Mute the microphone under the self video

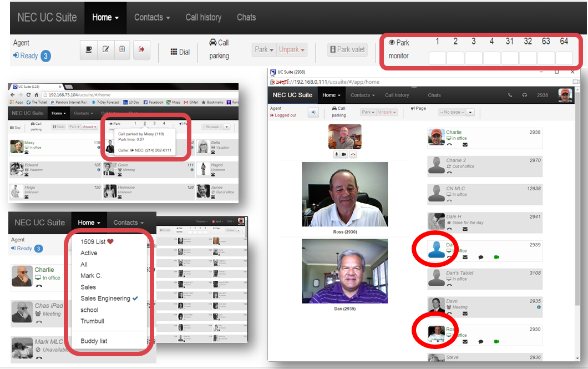337,154
